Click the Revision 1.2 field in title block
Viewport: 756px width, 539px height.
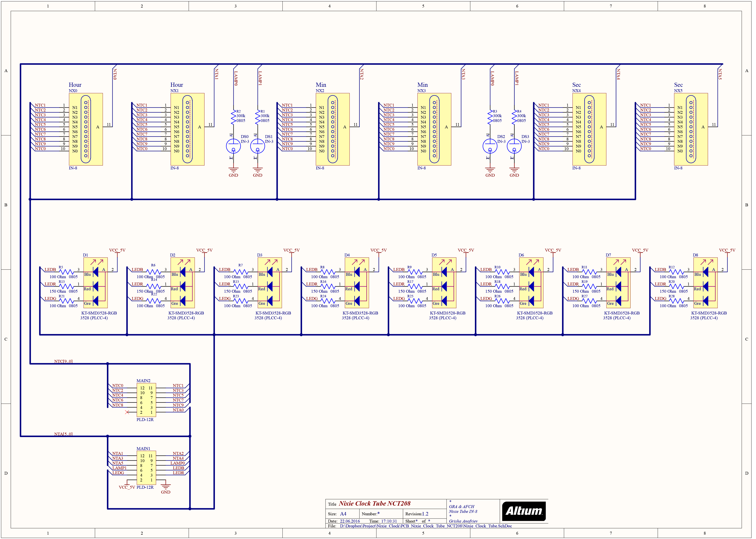point(425,514)
